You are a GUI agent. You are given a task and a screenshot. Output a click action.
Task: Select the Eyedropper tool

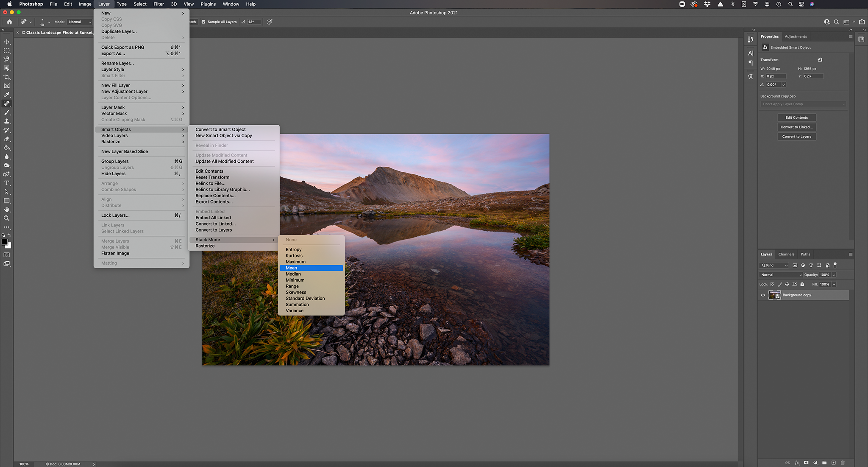pos(7,95)
